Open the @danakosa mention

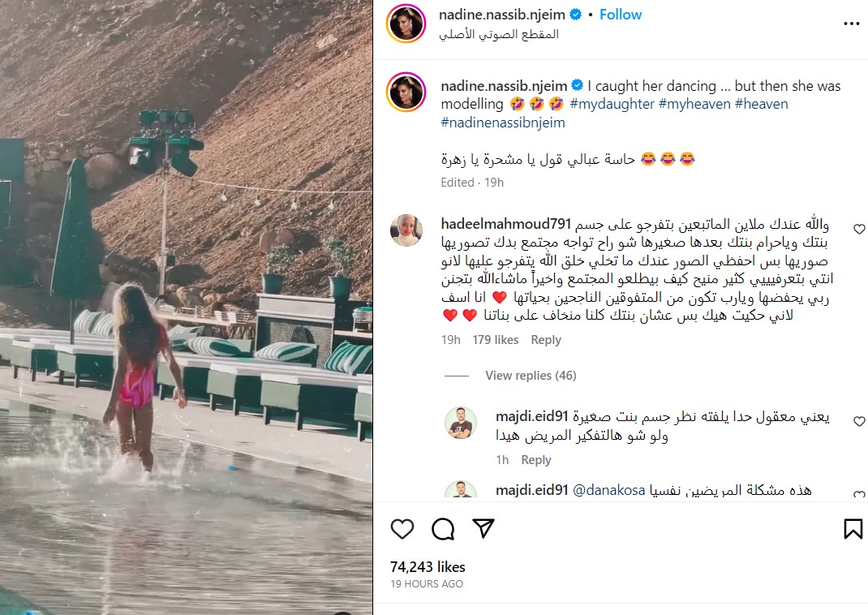point(608,490)
